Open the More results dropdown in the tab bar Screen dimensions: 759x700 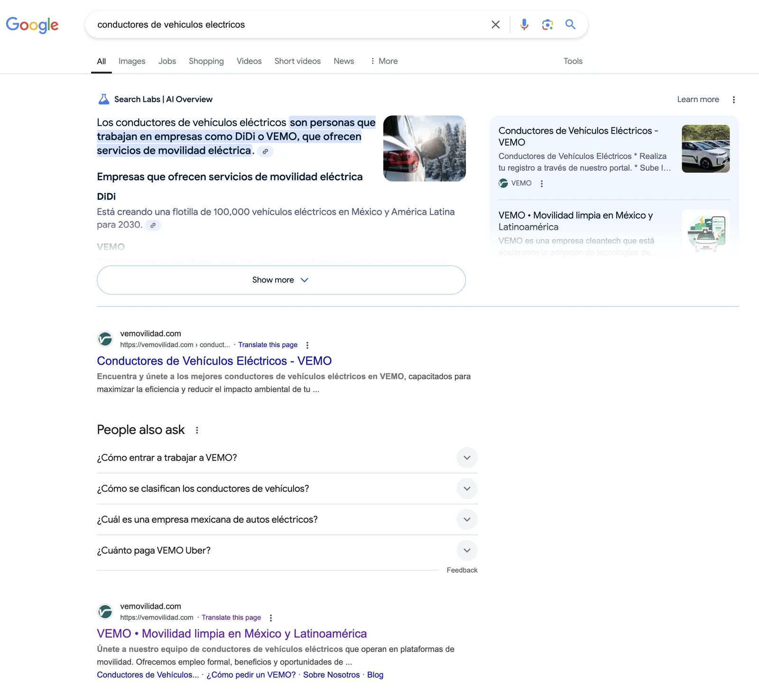click(383, 61)
